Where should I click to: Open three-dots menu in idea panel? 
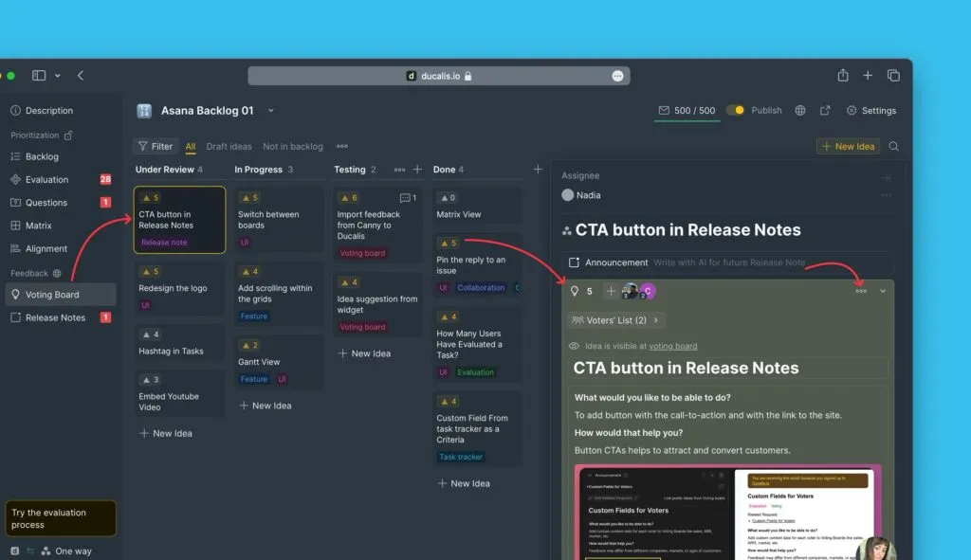(x=861, y=291)
